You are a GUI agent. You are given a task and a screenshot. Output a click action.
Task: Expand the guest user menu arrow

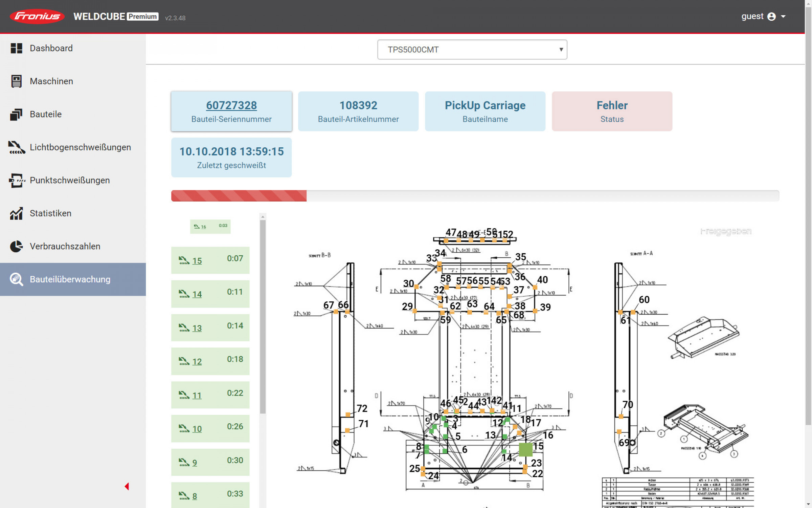coord(783,17)
